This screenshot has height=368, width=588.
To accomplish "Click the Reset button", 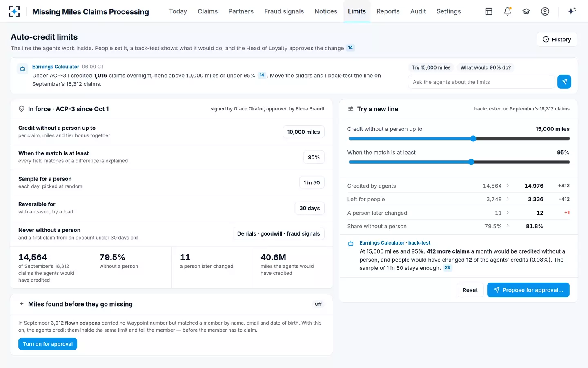I will [470, 290].
